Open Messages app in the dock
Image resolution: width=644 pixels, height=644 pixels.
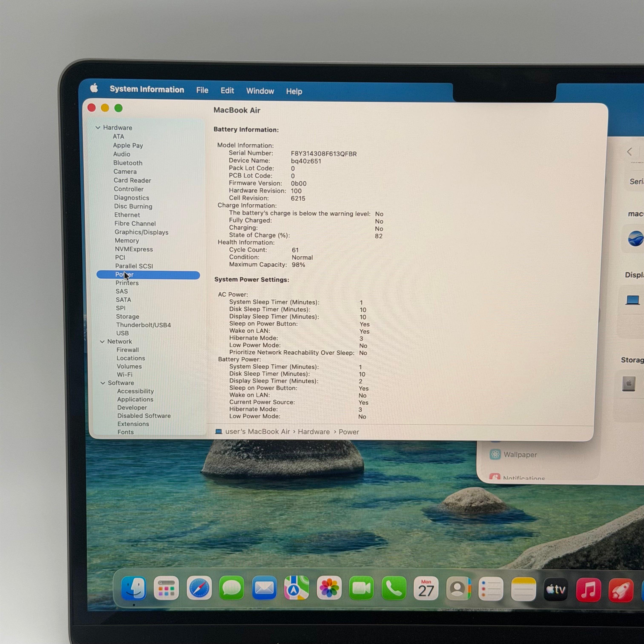coord(231,588)
